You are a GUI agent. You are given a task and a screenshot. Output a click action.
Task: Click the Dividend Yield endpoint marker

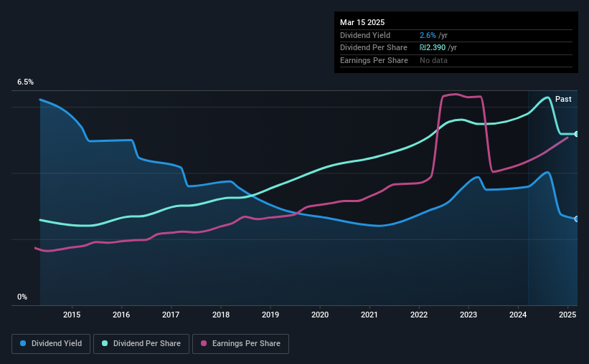click(577, 219)
